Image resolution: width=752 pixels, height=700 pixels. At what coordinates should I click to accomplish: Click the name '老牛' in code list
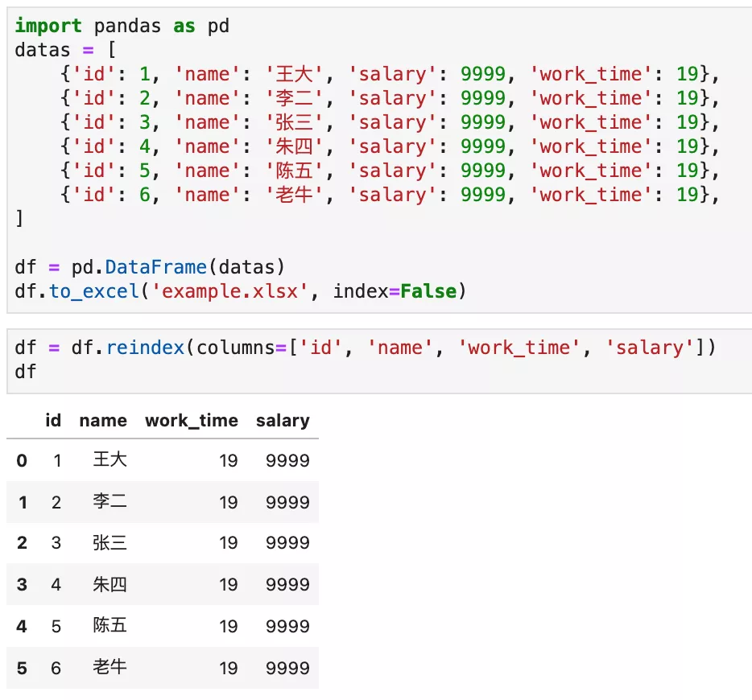294,195
